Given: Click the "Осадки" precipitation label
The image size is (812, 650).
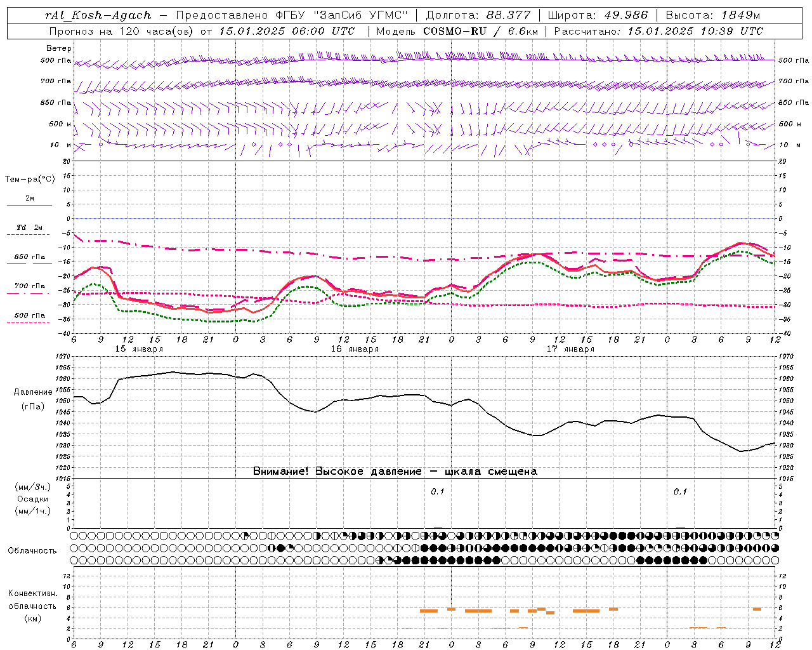Looking at the screenshot, I should click(x=33, y=499).
